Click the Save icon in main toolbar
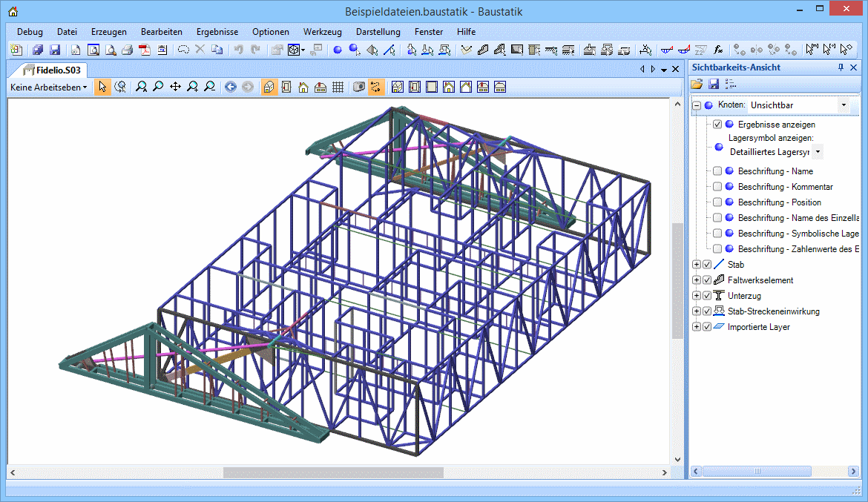Image resolution: width=868 pixels, height=502 pixels. [55, 50]
